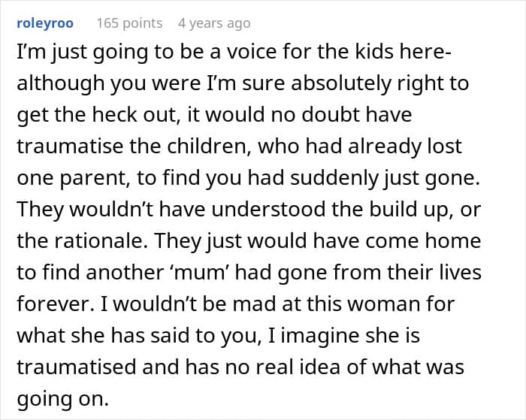Image resolution: width=526 pixels, height=420 pixels.
Task: Open the roleyroo user profile link
Action: (45, 23)
